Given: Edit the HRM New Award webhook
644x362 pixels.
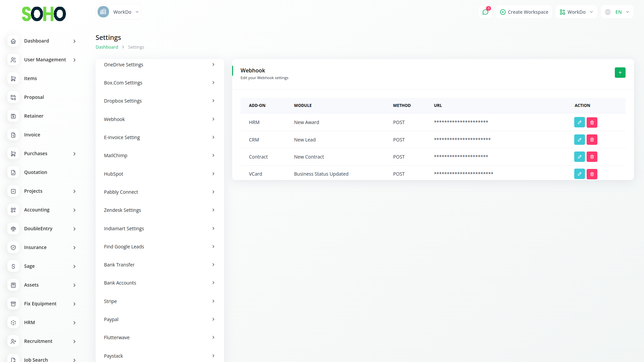Looking at the screenshot, I should click(x=579, y=122).
